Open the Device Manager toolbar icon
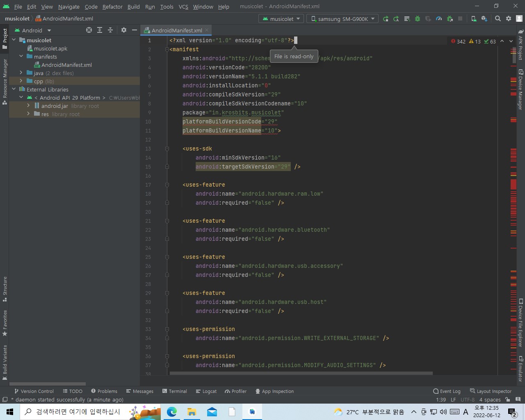The height and width of the screenshot is (420, 525). point(474,18)
